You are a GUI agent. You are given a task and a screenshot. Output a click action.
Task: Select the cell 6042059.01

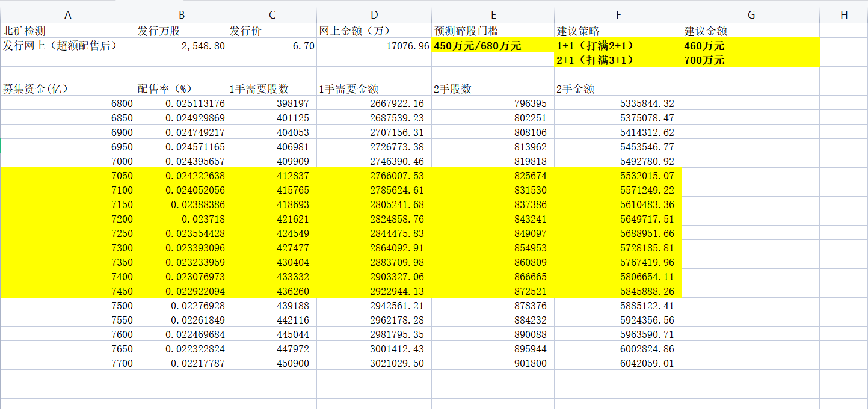coord(618,363)
